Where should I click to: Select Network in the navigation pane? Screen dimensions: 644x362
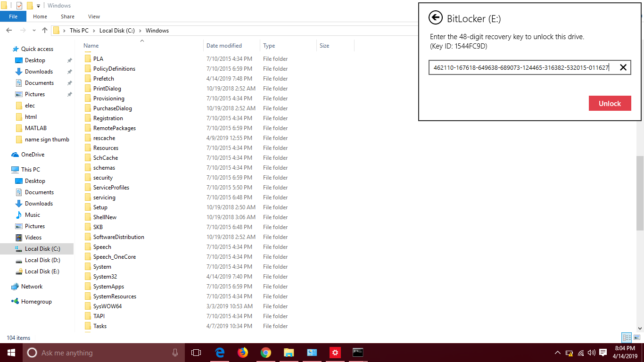click(x=32, y=286)
